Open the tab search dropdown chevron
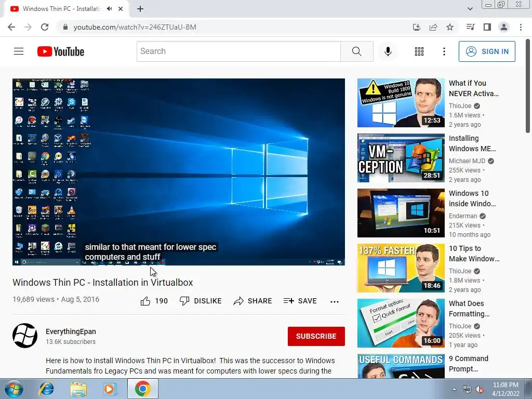The image size is (532, 399). tap(470, 9)
